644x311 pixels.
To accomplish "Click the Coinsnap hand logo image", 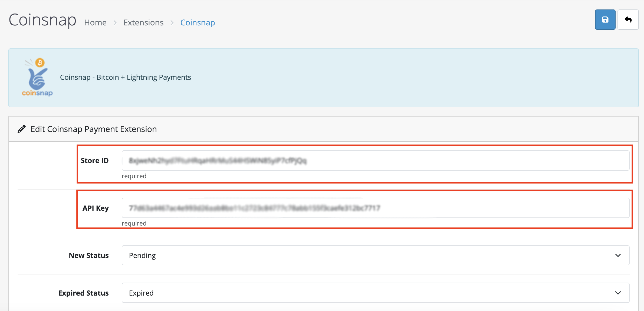I will [37, 78].
